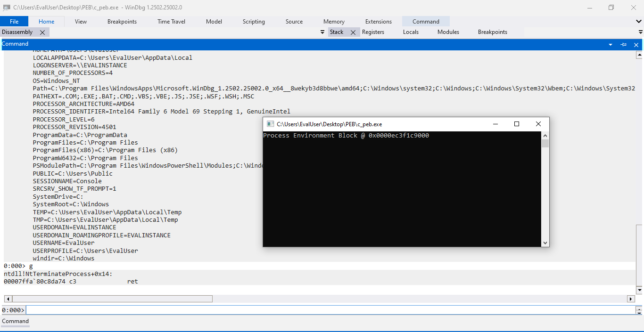Select the Time Travel ribbon tab

click(171, 22)
